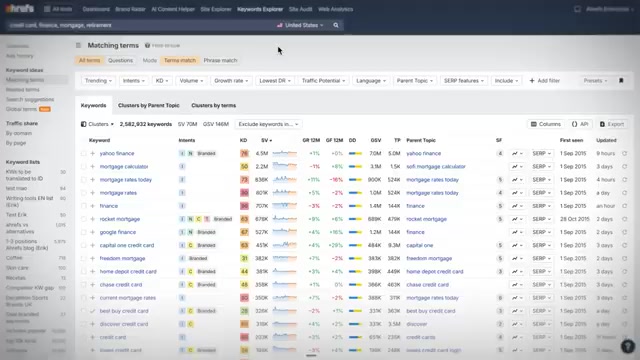Tick the mortgage calculator checkbox
Screen dimensions: 640x360
[x=83, y=167]
